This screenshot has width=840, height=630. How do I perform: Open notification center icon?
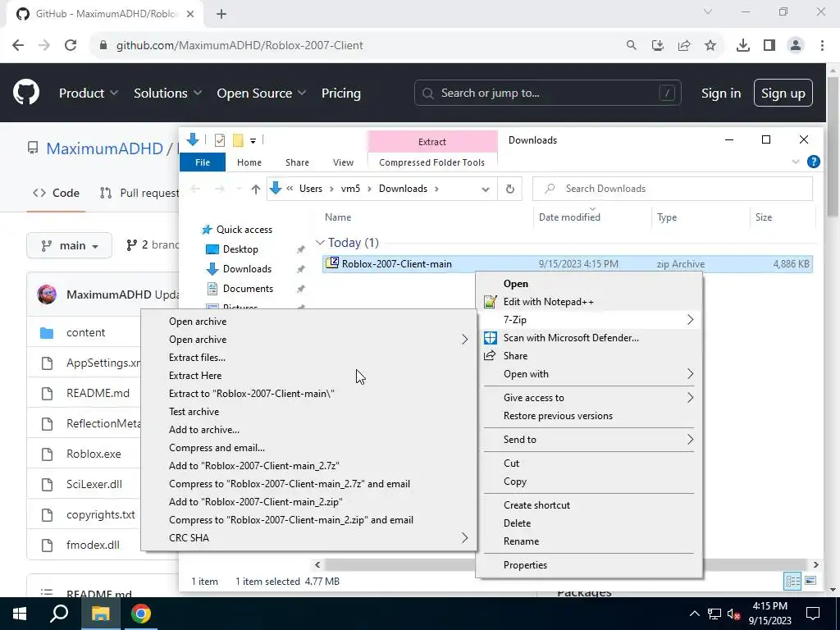click(x=813, y=614)
